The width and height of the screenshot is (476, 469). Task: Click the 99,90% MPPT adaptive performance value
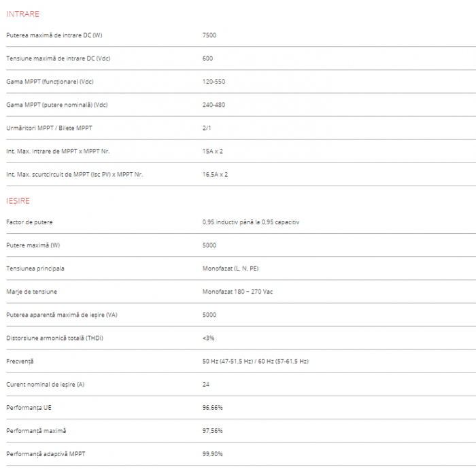click(x=212, y=453)
